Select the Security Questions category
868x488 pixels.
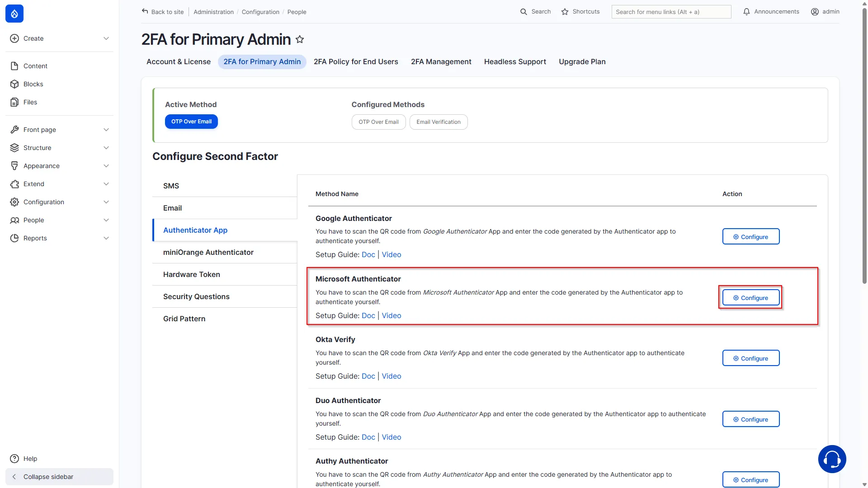point(225,296)
